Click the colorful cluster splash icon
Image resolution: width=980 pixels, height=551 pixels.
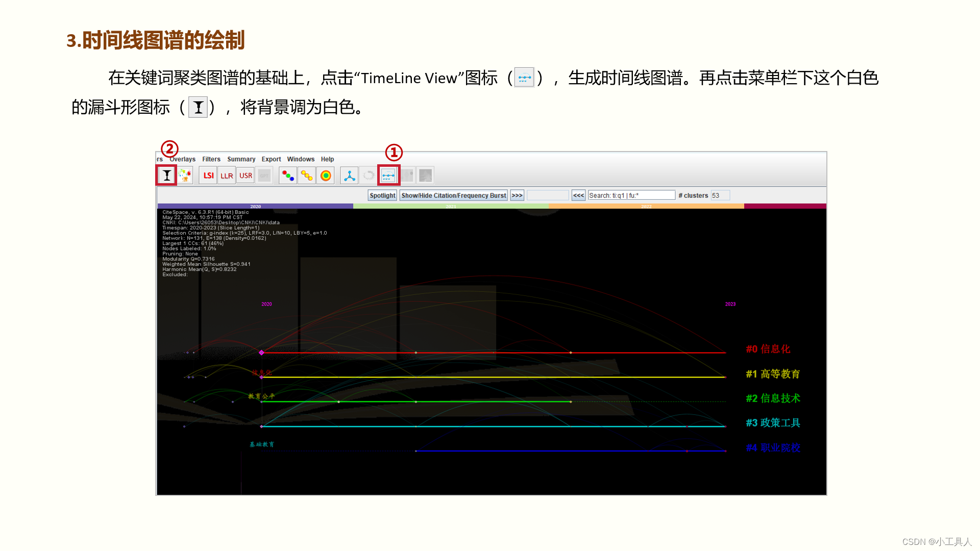click(185, 176)
